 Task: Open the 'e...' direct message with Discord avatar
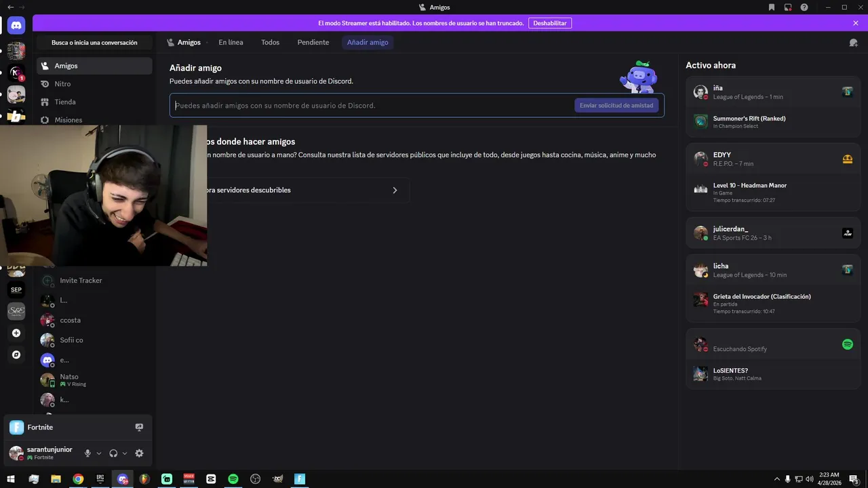click(x=94, y=360)
